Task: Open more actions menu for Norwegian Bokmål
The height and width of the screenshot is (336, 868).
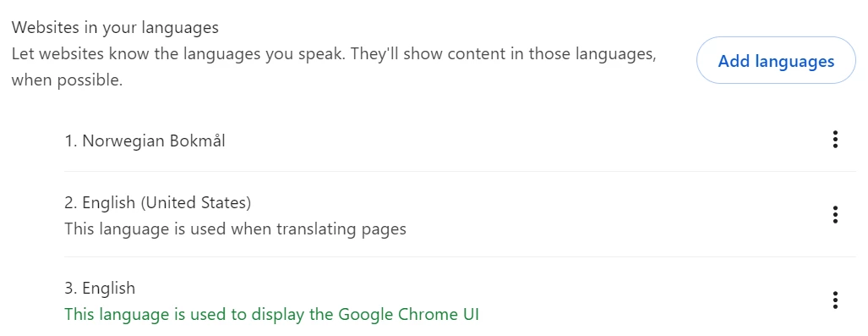Action: (835, 140)
